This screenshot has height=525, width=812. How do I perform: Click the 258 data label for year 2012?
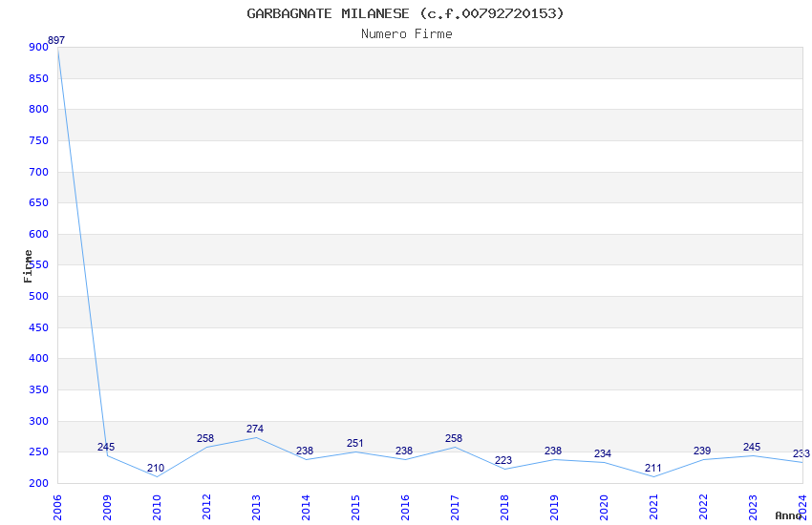pos(205,438)
